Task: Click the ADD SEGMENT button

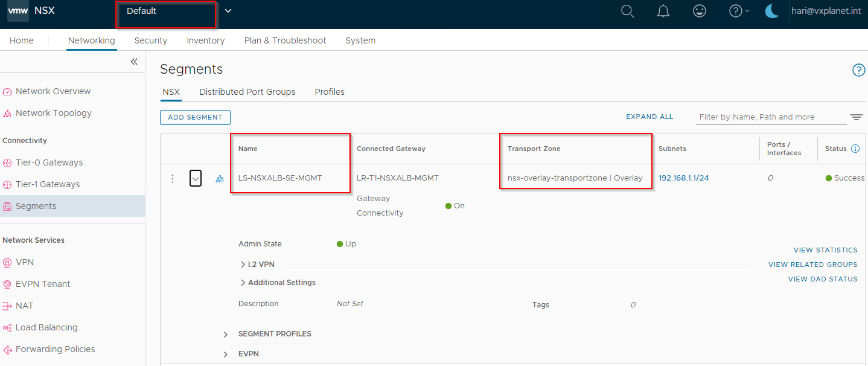Action: (195, 117)
